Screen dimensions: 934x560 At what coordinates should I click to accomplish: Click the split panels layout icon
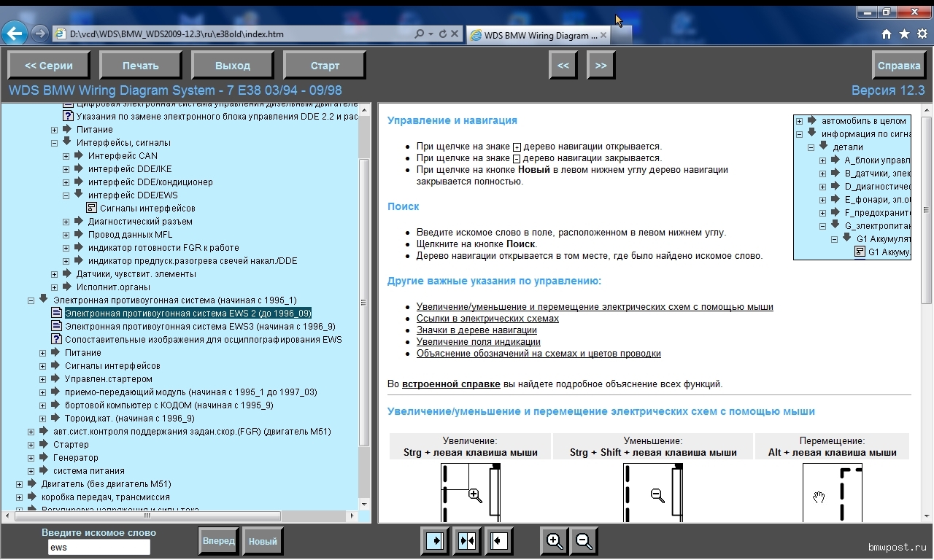tap(467, 541)
